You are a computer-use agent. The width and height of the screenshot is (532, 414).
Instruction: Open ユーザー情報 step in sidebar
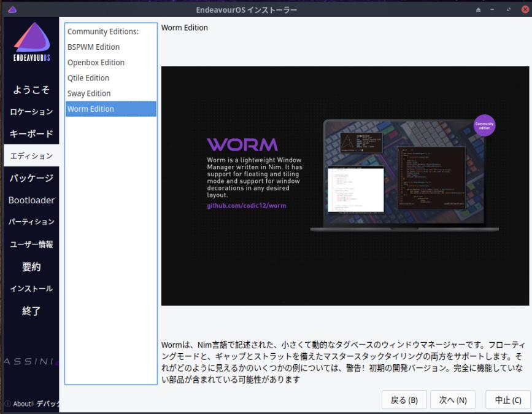click(31, 244)
